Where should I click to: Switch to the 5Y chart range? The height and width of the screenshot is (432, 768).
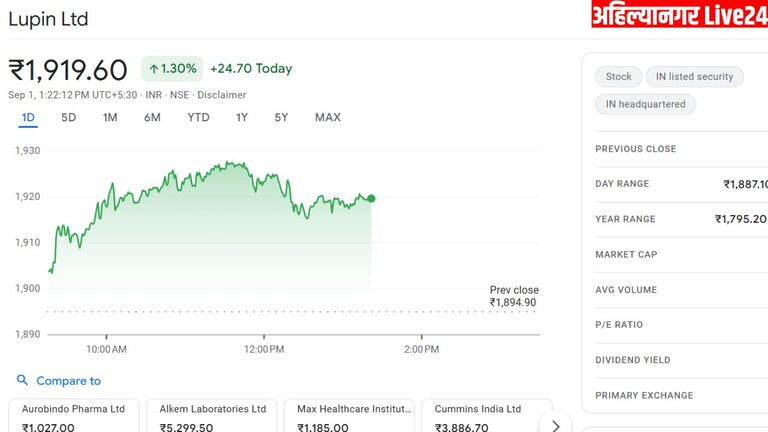coord(281,117)
